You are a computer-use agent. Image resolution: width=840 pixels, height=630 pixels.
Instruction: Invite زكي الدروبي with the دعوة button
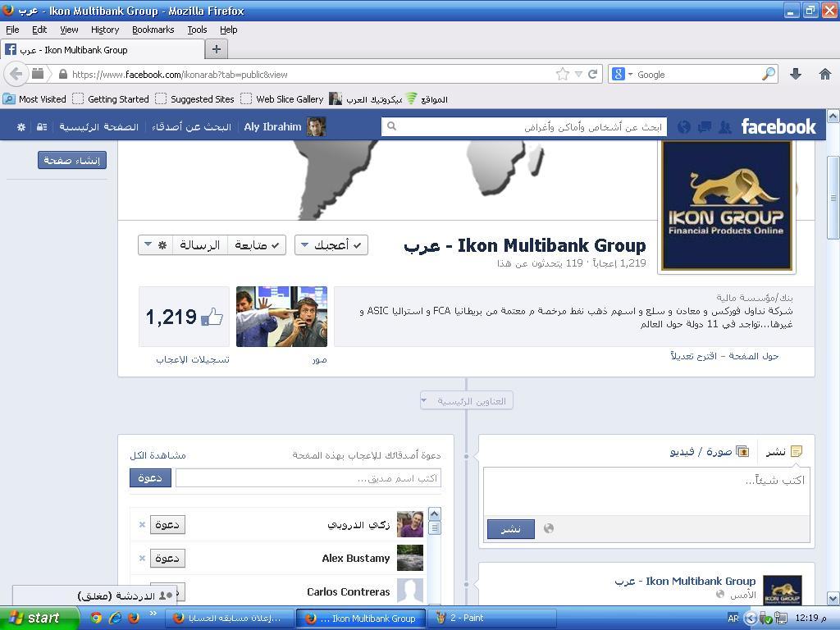coord(167,524)
